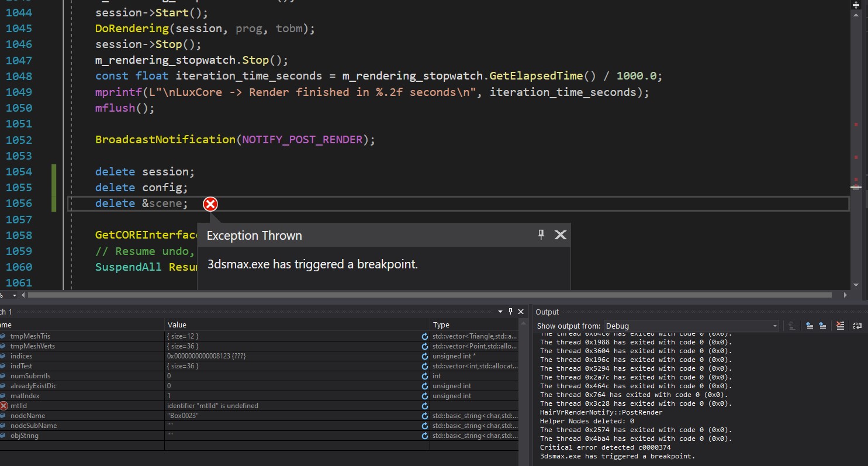Open the Watch panel window position dropdown
The image size is (868, 466).
click(x=500, y=312)
